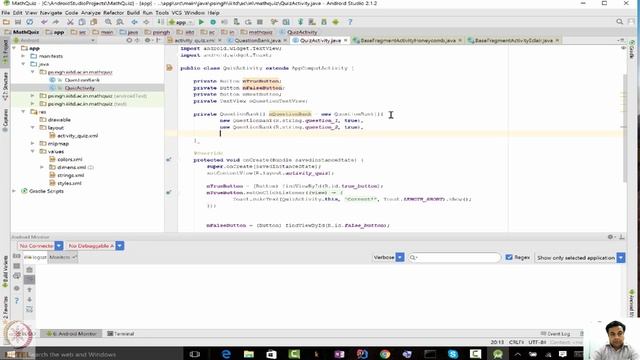Click the Synchronize toolbar icon
Screen dimensions: 640x360
[30, 22]
